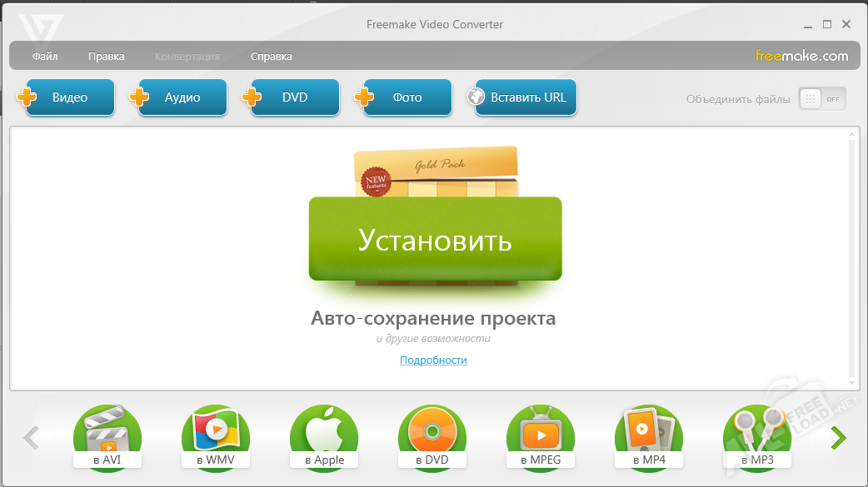Screen dimensions: 868x487
Task: Click the green "Установить" install button
Action: [x=435, y=240]
